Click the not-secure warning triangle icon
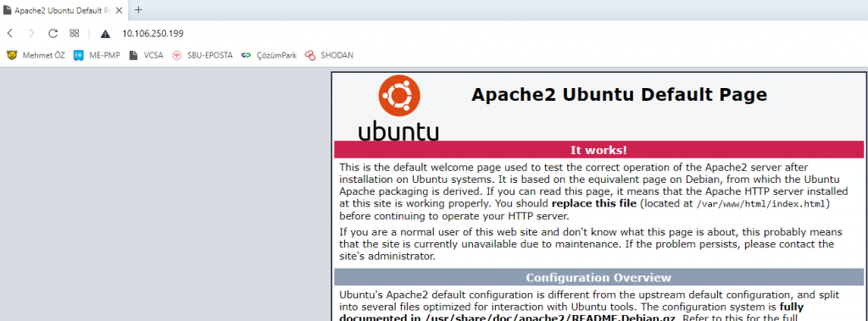The width and height of the screenshot is (868, 321). point(105,34)
